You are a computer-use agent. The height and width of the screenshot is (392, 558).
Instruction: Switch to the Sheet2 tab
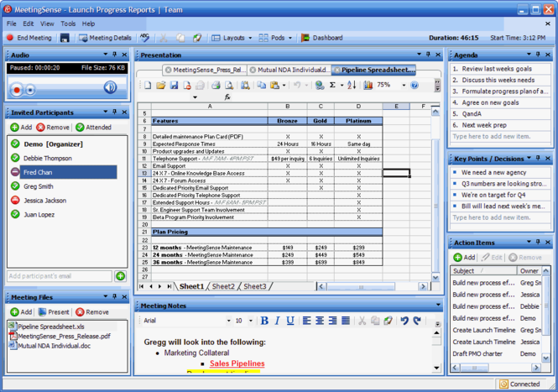(223, 286)
